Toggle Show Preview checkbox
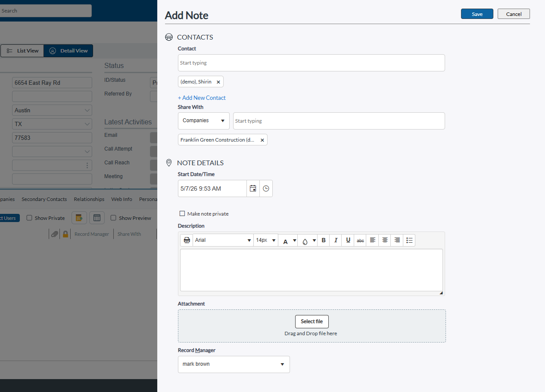Image resolution: width=545 pixels, height=392 pixels. 113,218
